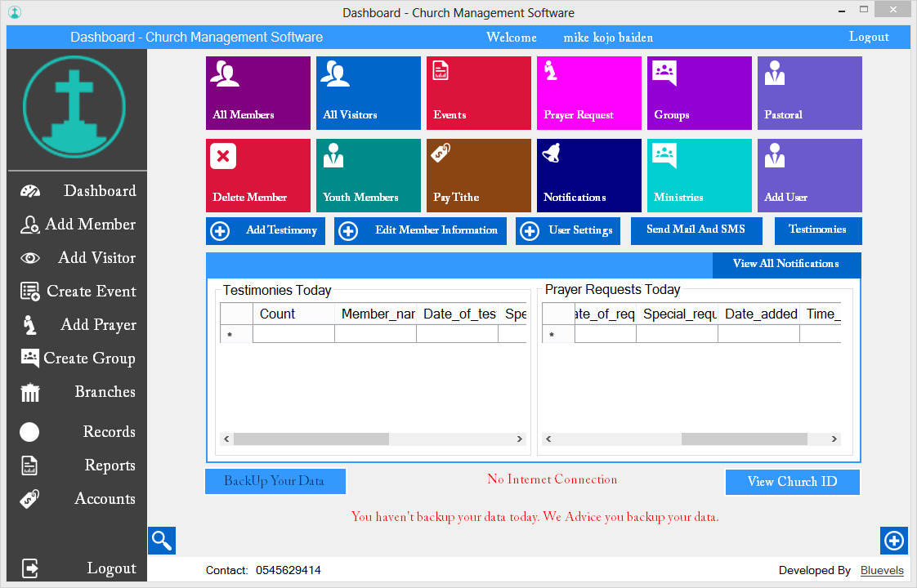
Task: Open the Notifications bell tile
Action: 588,176
